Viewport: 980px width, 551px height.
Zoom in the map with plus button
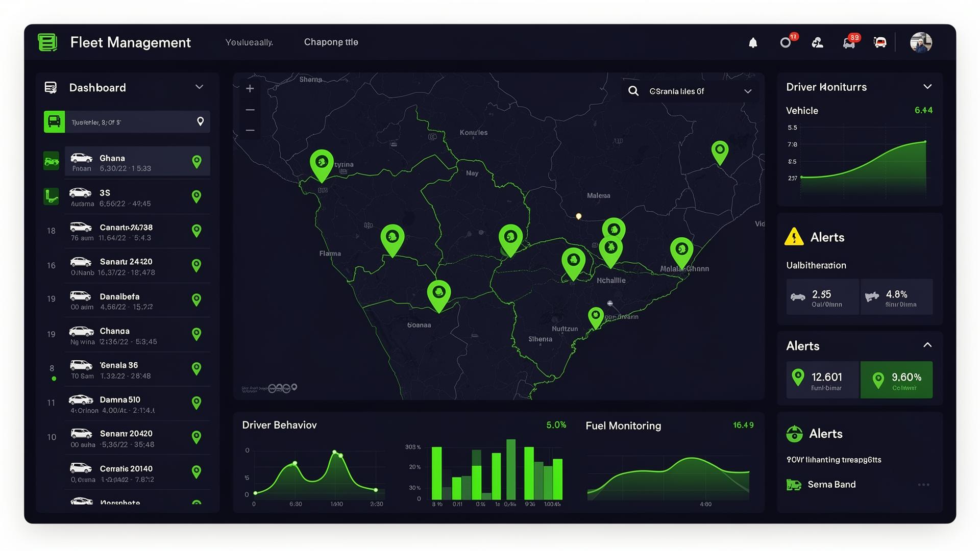point(250,89)
